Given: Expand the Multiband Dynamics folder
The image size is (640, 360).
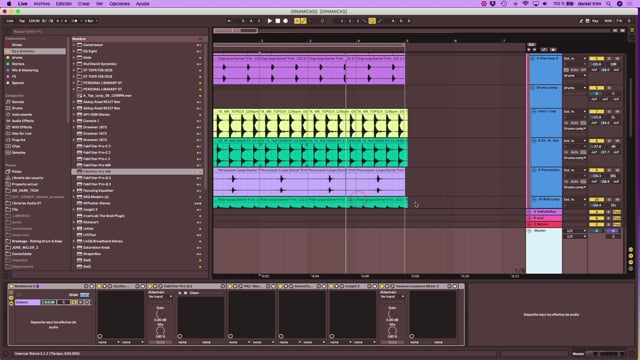Looking at the screenshot, I should click(74, 64).
